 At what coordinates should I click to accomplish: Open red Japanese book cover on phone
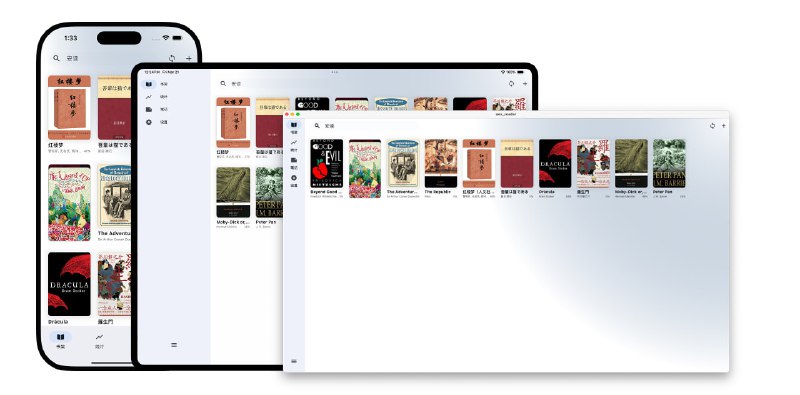pyautogui.click(x=114, y=108)
